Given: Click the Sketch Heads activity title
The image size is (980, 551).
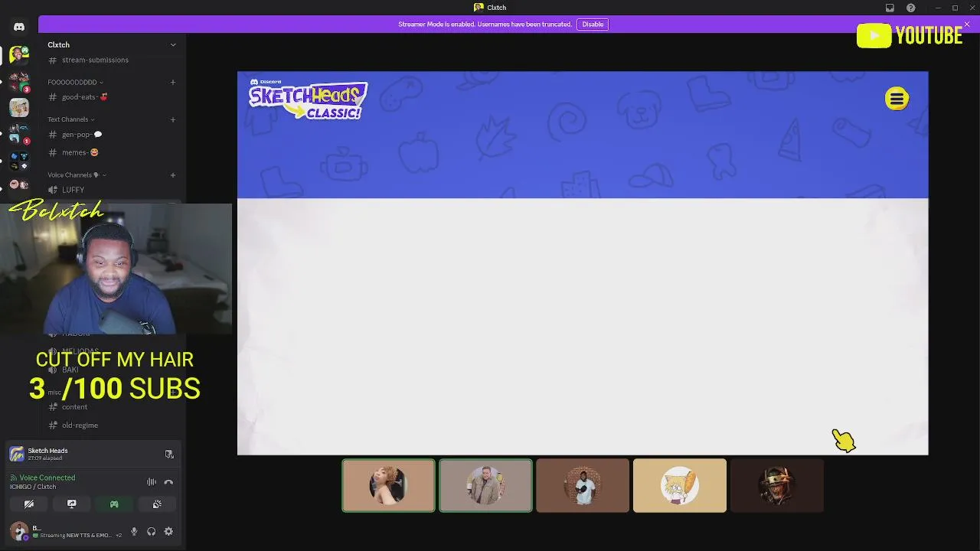Looking at the screenshot, I should click(x=47, y=451).
